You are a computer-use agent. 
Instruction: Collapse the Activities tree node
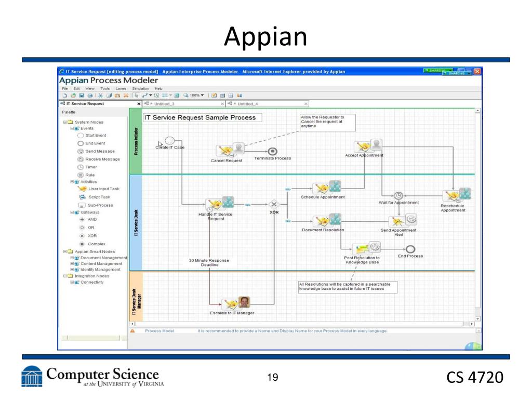(x=72, y=182)
